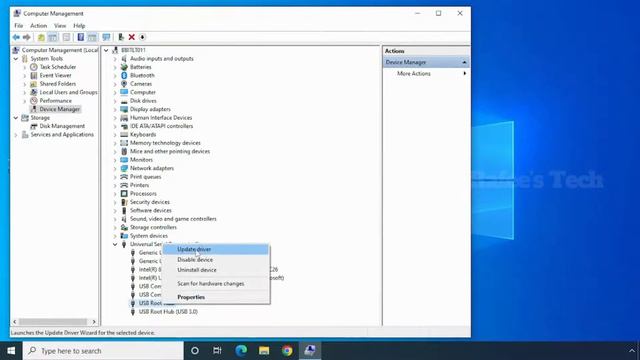Select USB Root Hub (USB 3.0) device
The height and width of the screenshot is (360, 640).
(168, 312)
